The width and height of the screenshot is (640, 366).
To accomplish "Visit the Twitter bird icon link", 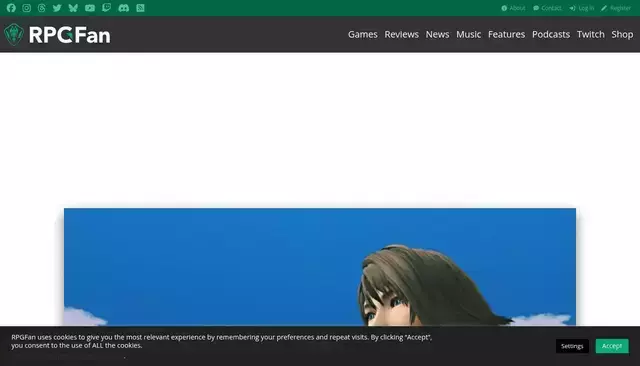I will pyautogui.click(x=57, y=8).
